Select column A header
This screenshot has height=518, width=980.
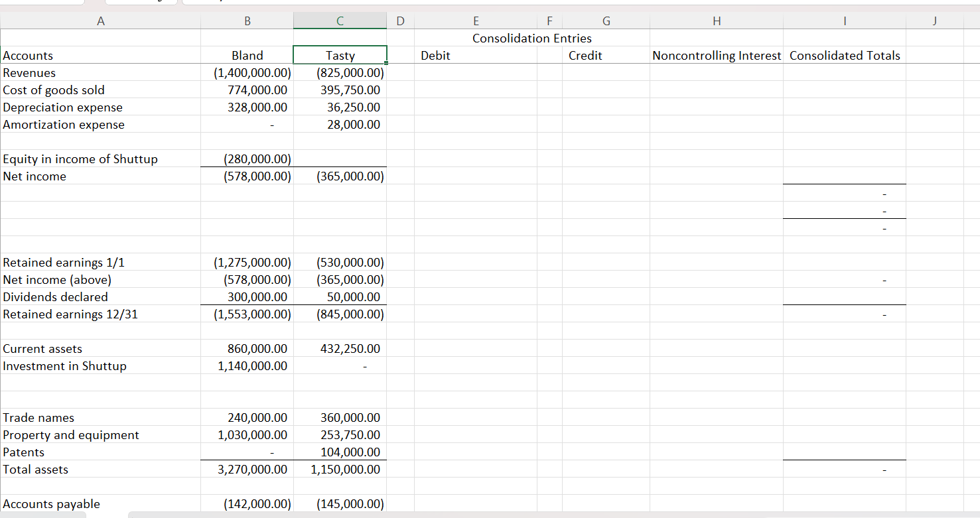click(100, 21)
